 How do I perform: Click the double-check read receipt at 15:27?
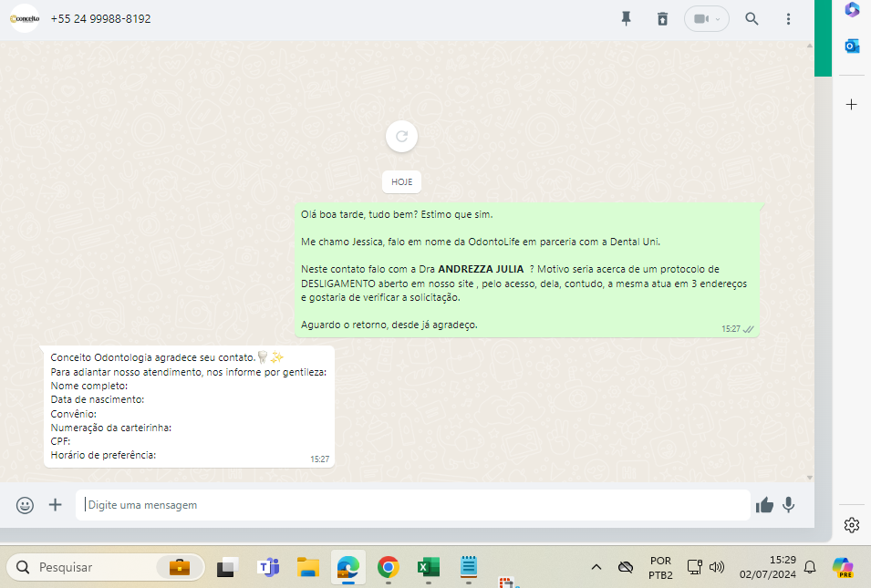click(x=748, y=329)
